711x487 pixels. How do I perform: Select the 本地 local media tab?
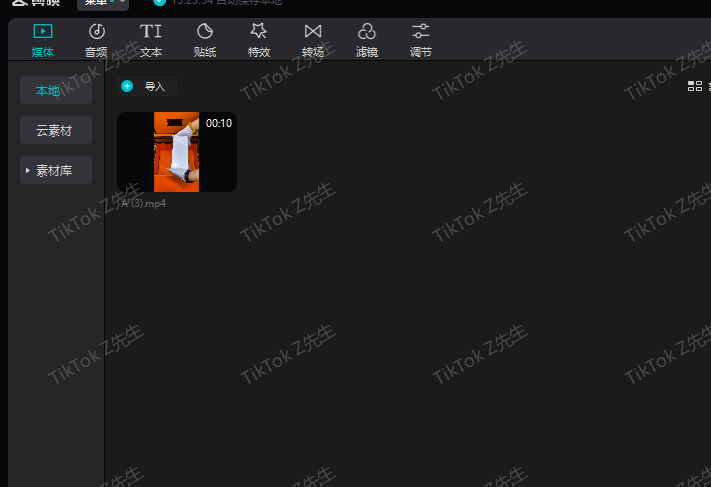point(56,90)
